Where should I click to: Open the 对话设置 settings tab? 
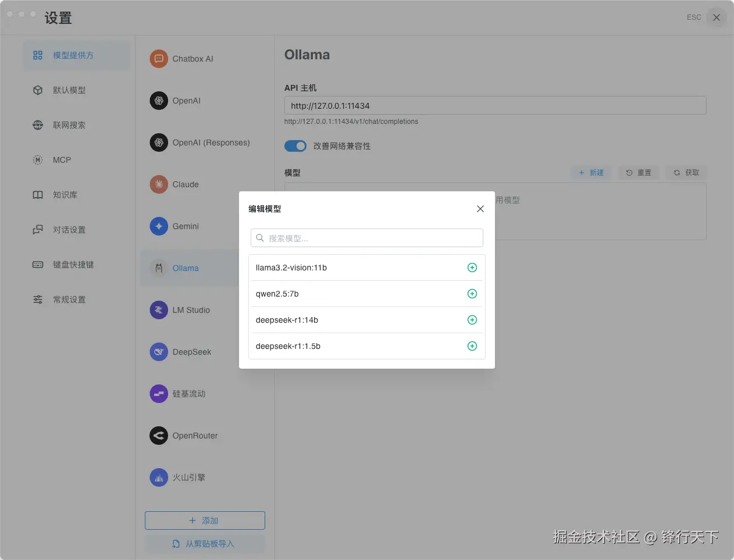coord(77,230)
